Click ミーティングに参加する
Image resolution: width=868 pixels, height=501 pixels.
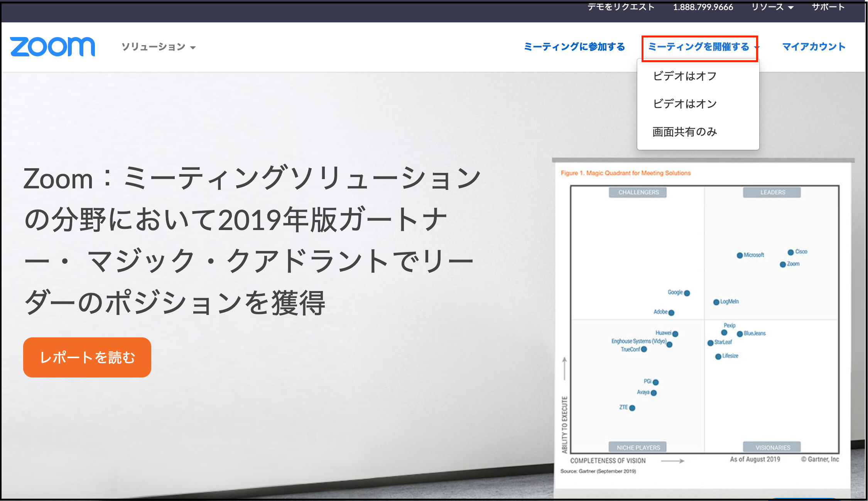pyautogui.click(x=574, y=47)
